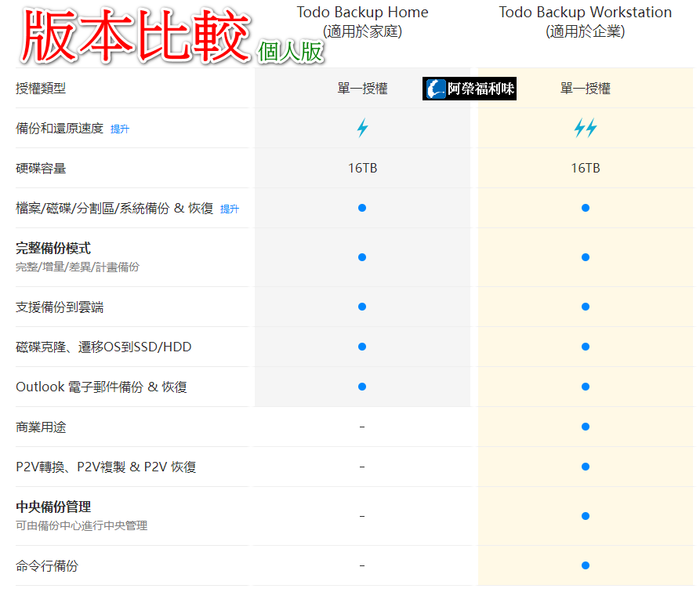The width and height of the screenshot is (700, 596).
Task: Select the Todo Backup Home column header
Action: point(362,13)
